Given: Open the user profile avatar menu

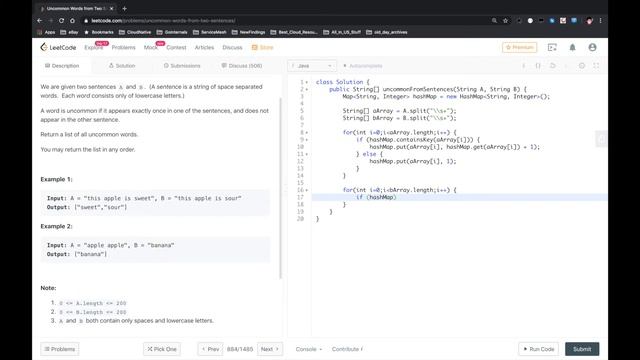Looking at the screenshot, I should coord(592,47).
